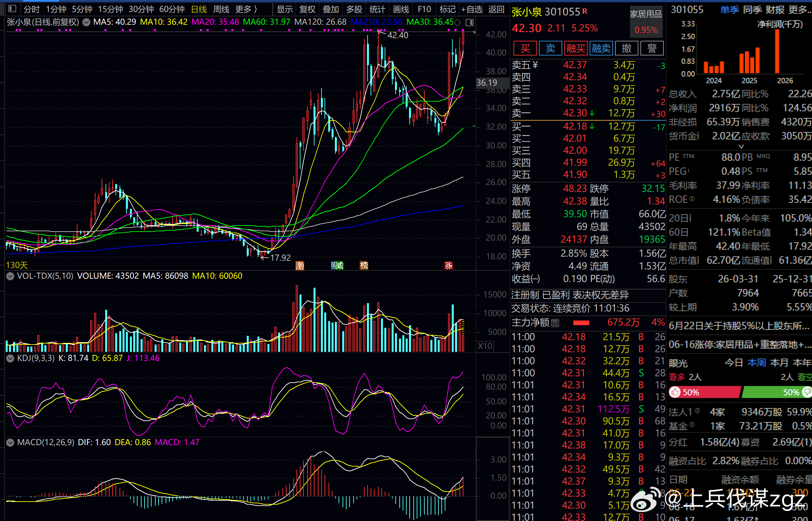Click the R margin icon beside 301055
The image size is (812, 521).
click(585, 11)
